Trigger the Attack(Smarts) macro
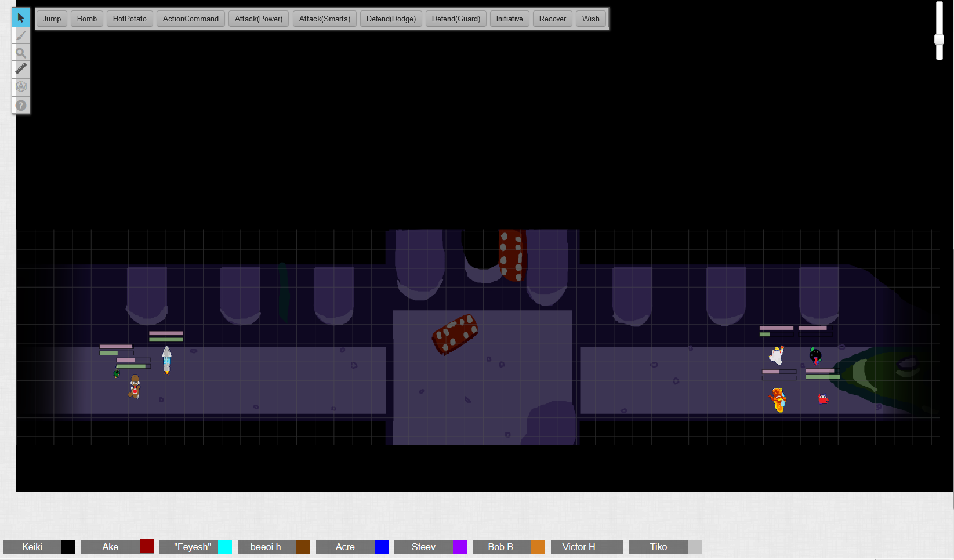Screen dimensions: 954x560 point(325,19)
